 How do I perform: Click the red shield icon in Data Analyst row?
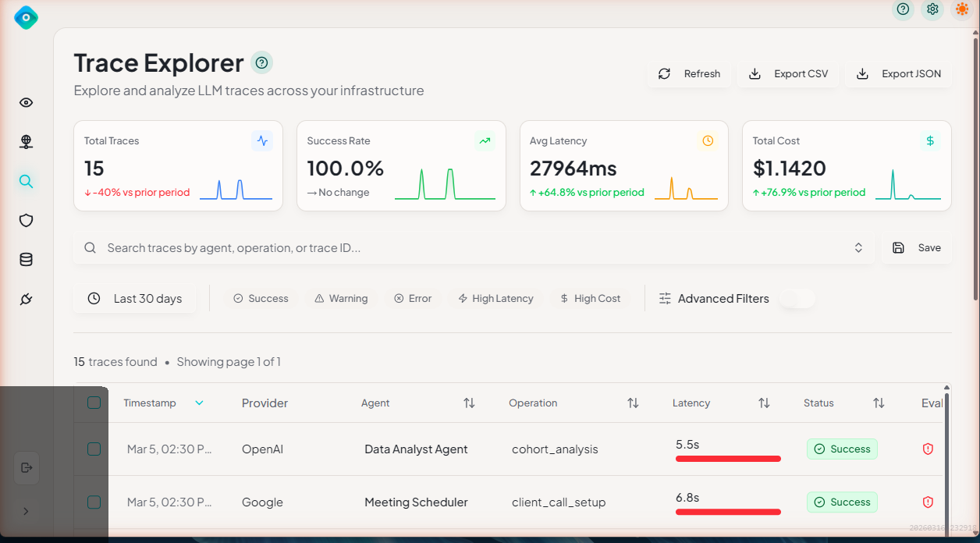[x=928, y=449]
